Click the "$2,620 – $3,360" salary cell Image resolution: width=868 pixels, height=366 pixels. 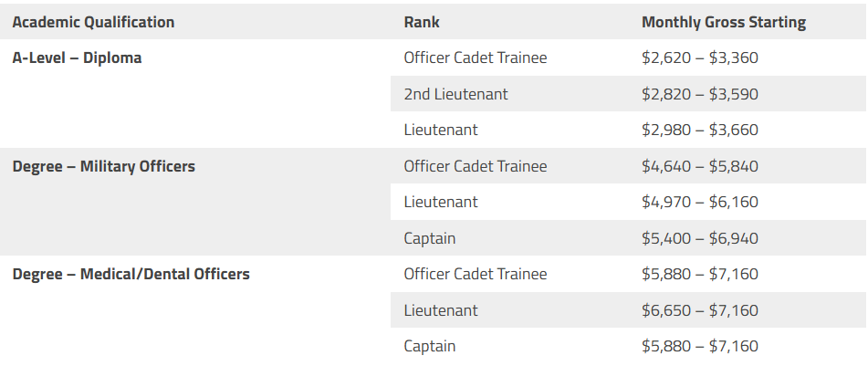[x=700, y=58]
